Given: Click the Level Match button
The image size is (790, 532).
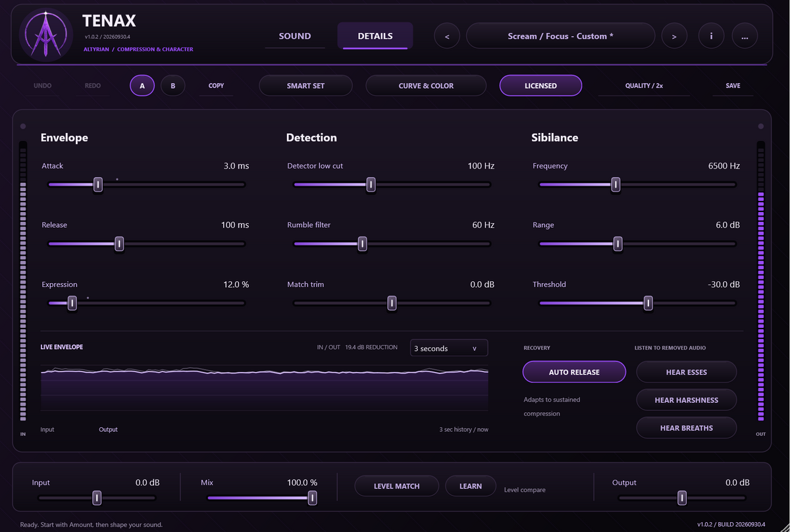Looking at the screenshot, I should 397,486.
